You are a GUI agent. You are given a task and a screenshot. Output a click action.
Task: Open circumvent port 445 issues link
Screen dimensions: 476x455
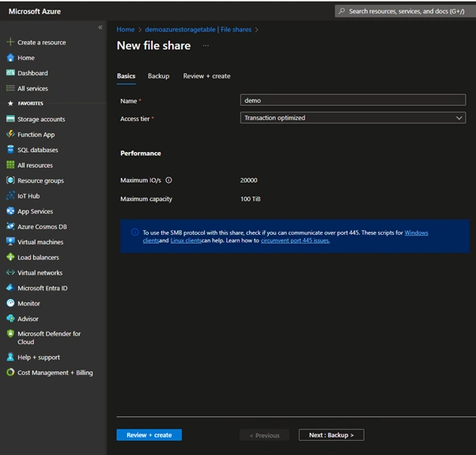click(x=295, y=241)
